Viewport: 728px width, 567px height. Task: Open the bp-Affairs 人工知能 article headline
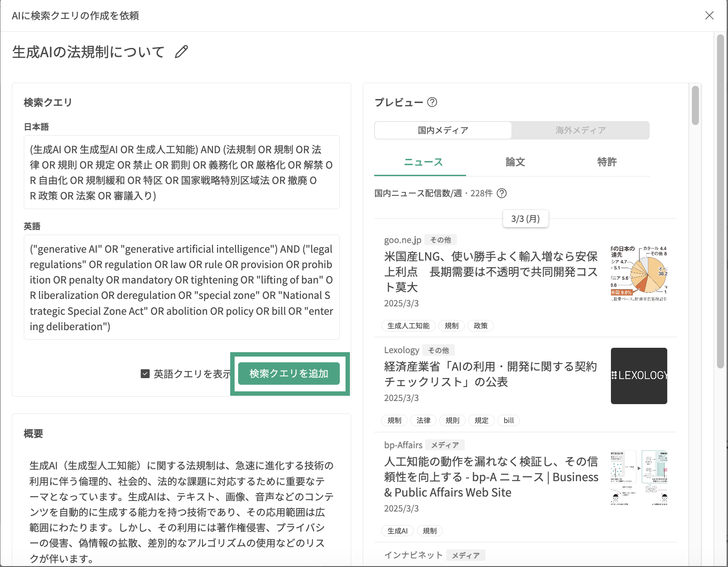coord(490,477)
